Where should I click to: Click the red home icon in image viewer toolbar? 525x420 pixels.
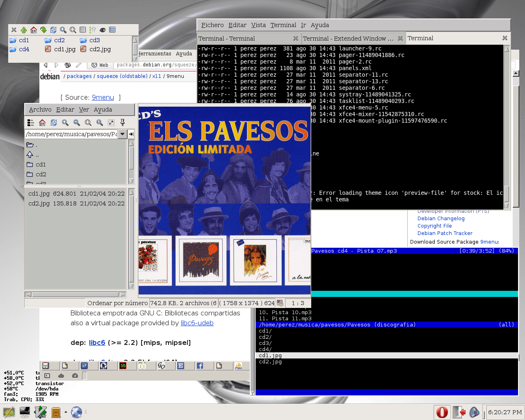click(42, 123)
